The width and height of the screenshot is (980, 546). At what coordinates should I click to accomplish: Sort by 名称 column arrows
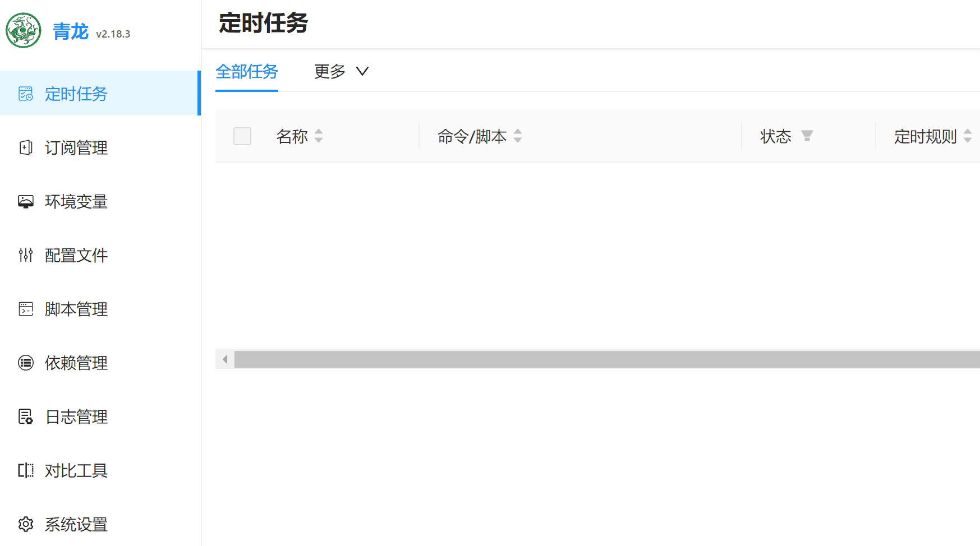(319, 136)
